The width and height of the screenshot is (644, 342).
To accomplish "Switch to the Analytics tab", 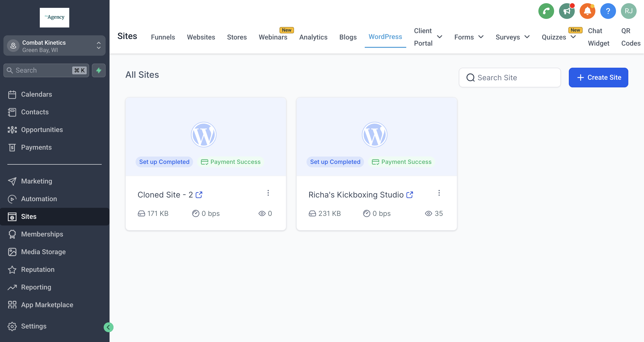I will coord(313,37).
